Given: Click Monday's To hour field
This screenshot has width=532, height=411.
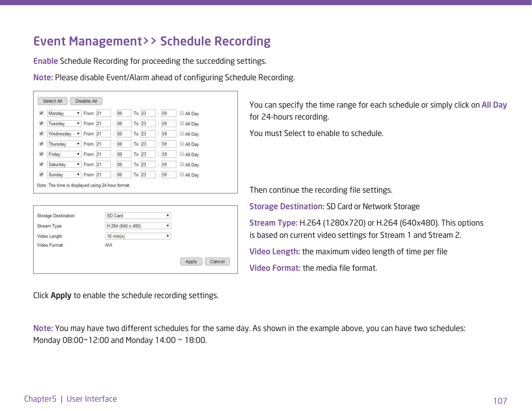Looking at the screenshot, I should 148,113.
